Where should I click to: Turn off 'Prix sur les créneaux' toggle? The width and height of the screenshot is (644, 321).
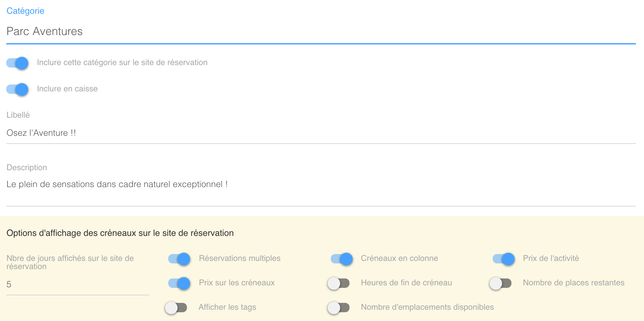pos(179,283)
